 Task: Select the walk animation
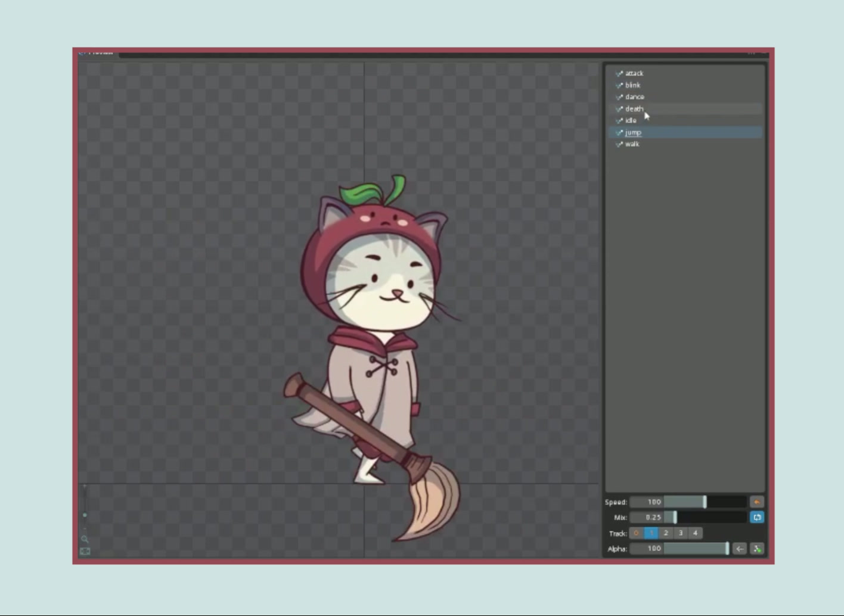click(685, 144)
